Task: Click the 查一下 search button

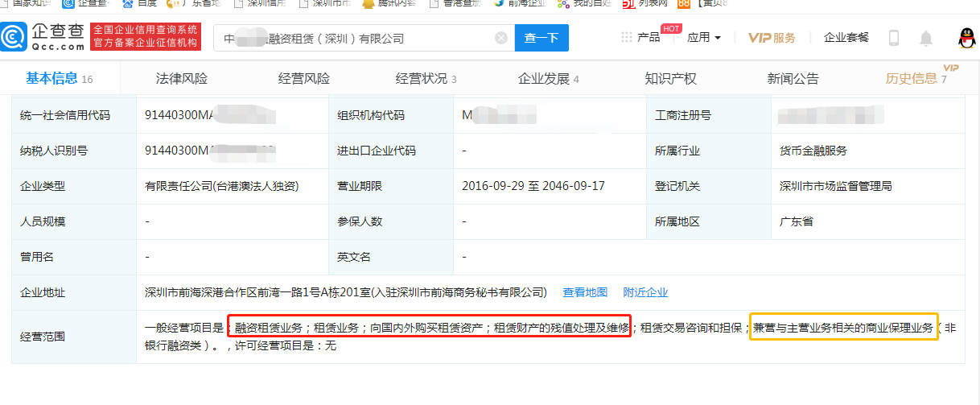Action: [x=541, y=38]
